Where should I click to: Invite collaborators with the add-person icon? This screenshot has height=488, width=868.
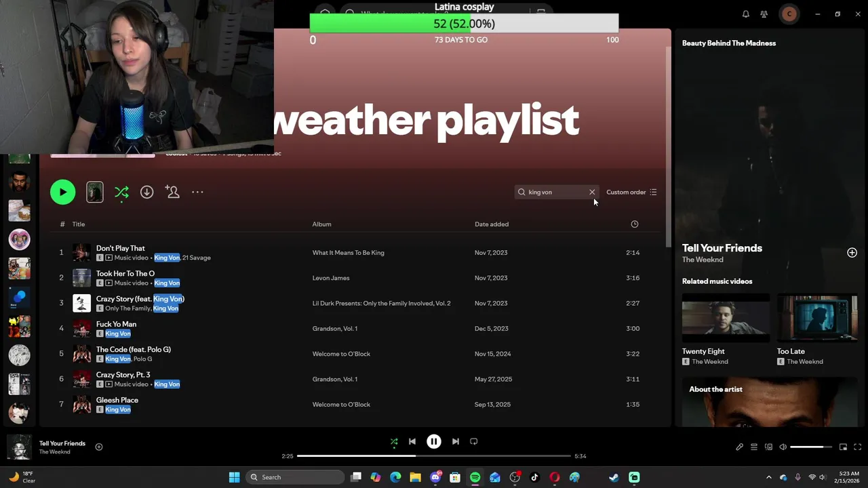click(172, 192)
